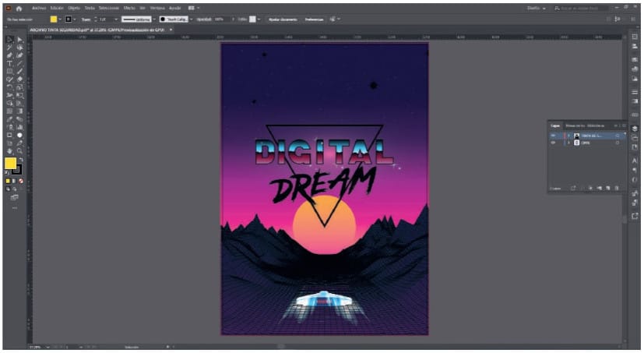Viewport: 644px width, 353px height.
Task: Open the Diseño workspace dropdown
Action: 536,7
